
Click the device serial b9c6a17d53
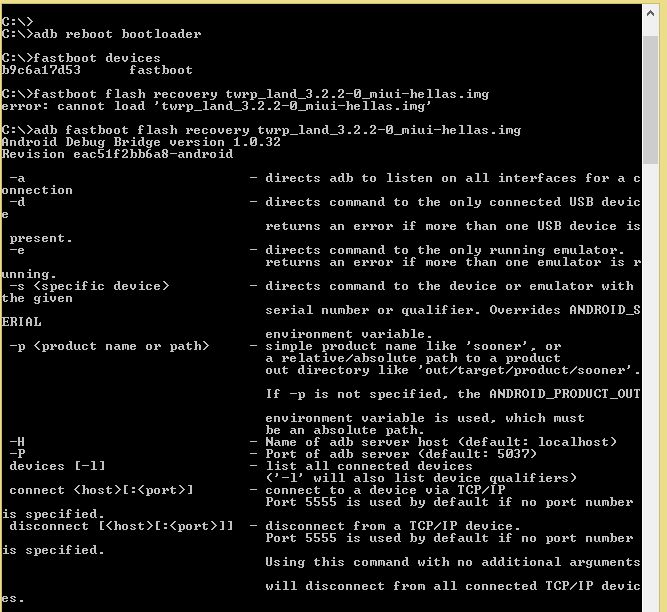(x=41, y=70)
